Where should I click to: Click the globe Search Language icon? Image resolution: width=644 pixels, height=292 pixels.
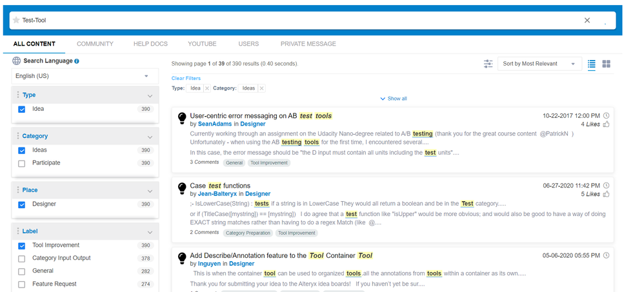[x=16, y=61]
